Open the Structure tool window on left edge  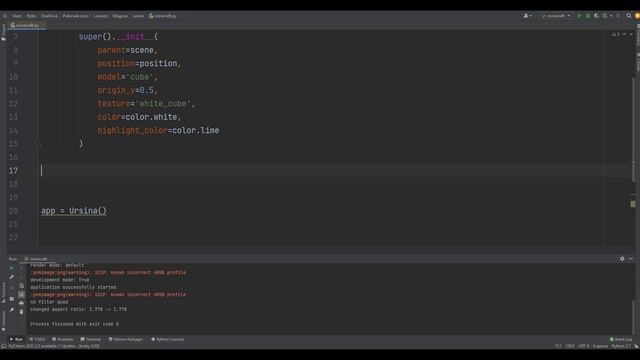(x=3, y=292)
